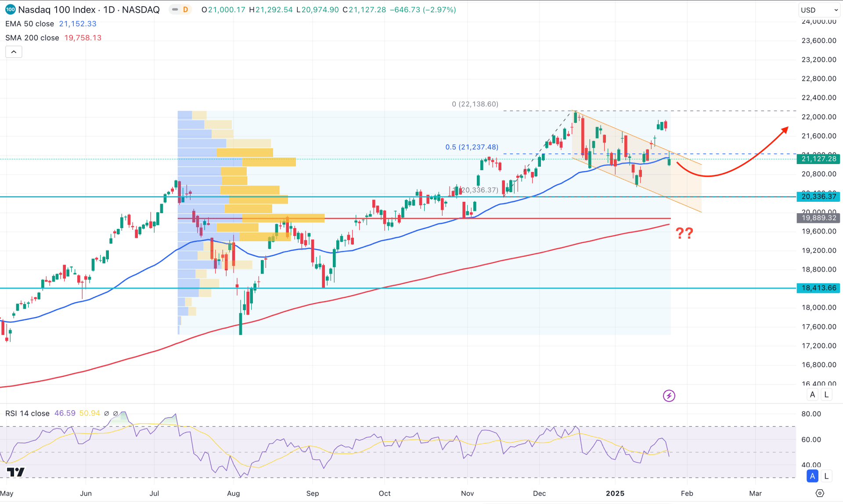Toggle log scale L on the price chart

(826, 394)
